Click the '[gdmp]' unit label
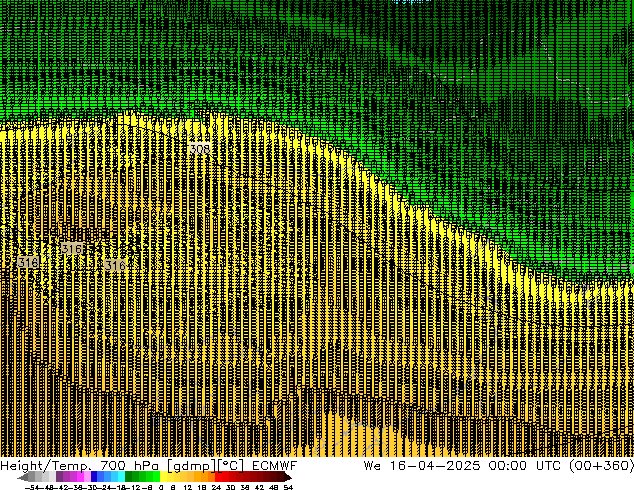Image resolution: width=634 pixels, height=490 pixels. pyautogui.click(x=192, y=466)
